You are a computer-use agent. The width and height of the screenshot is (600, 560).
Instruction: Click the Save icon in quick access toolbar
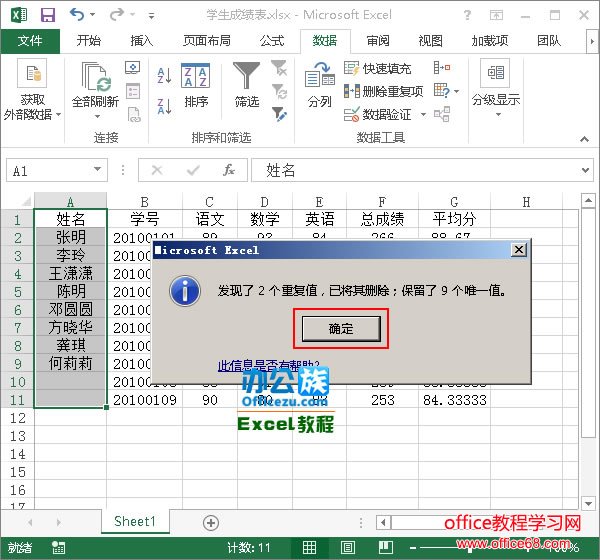tap(48, 15)
